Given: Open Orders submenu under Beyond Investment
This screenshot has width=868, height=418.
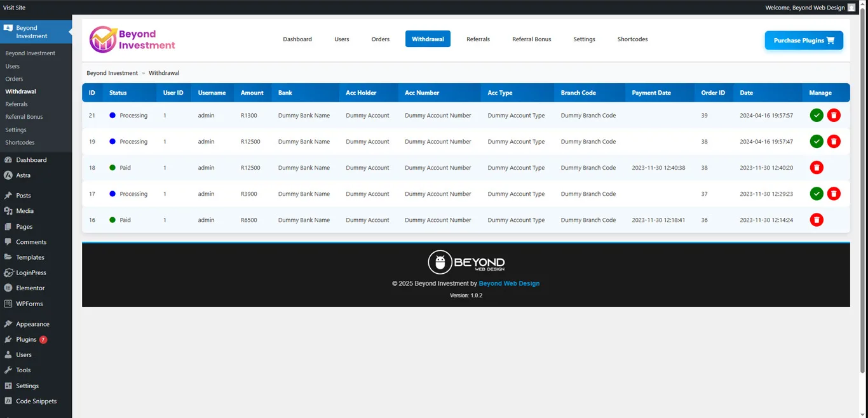Looking at the screenshot, I should click(14, 79).
